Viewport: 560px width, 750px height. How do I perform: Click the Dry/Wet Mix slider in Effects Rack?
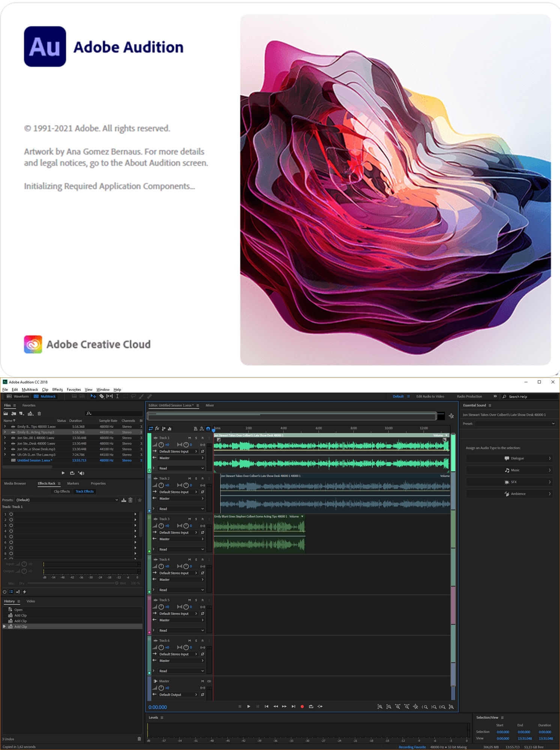pos(72,583)
